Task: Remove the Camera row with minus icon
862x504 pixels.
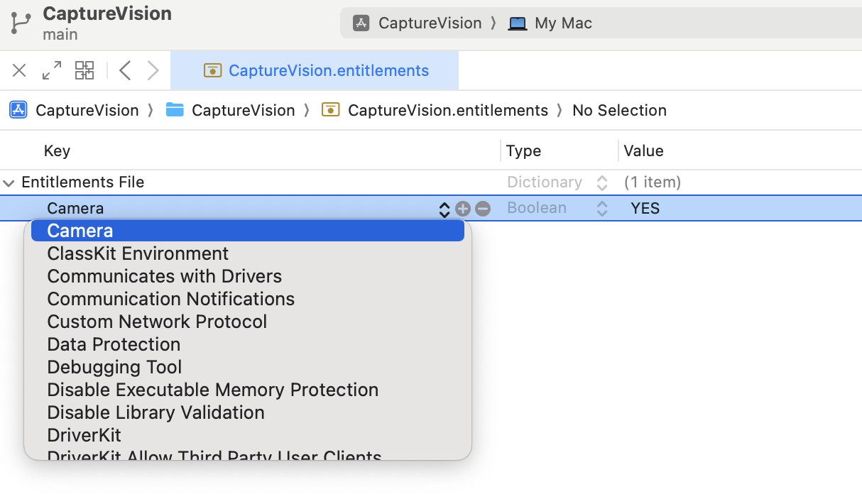Action: [x=483, y=209]
